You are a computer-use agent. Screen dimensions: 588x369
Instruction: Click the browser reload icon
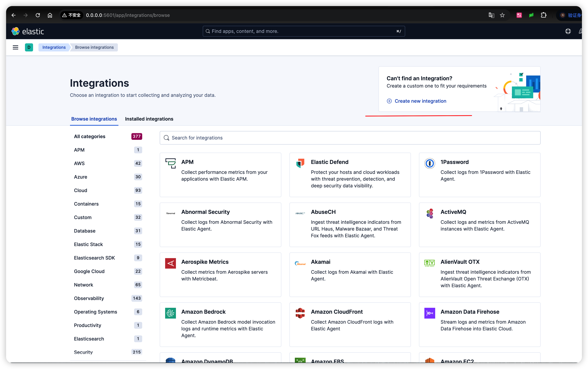click(38, 15)
